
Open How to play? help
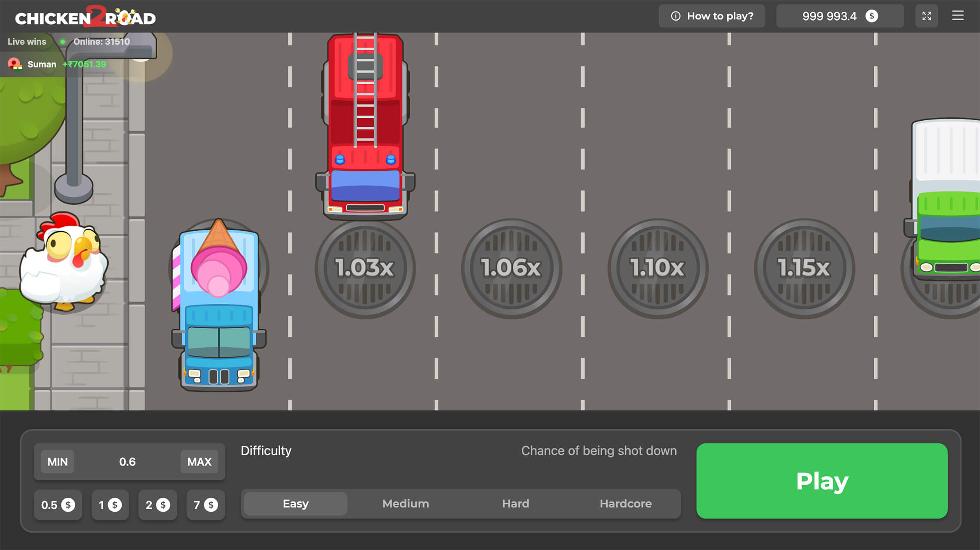point(712,16)
